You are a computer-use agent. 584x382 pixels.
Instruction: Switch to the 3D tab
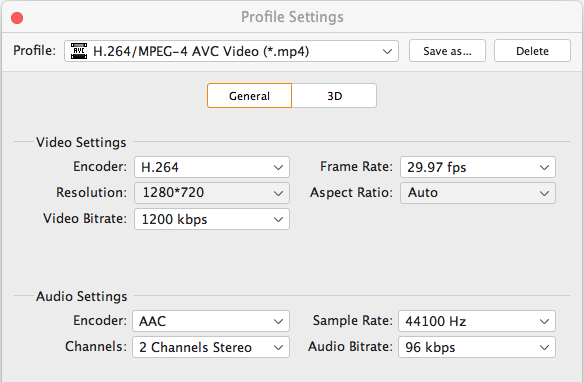(x=334, y=96)
